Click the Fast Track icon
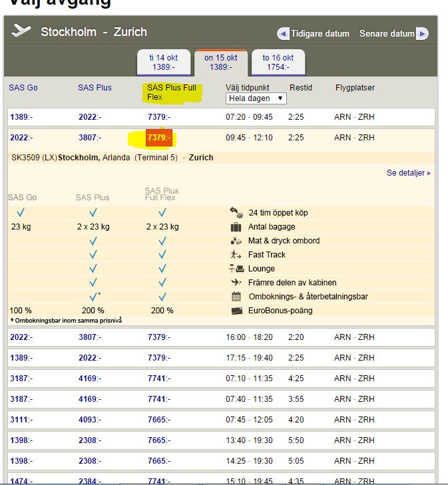The width and height of the screenshot is (448, 485). pyautogui.click(x=236, y=255)
